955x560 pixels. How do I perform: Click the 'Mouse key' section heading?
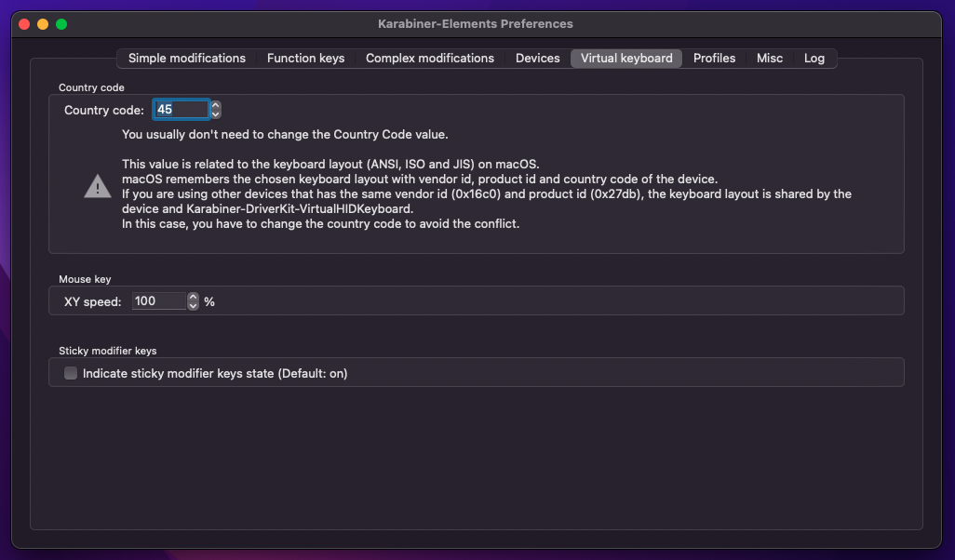pyautogui.click(x=85, y=279)
